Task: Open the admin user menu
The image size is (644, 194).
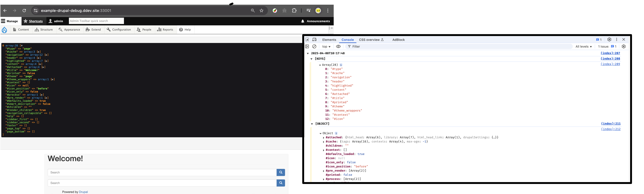Action: [56, 21]
